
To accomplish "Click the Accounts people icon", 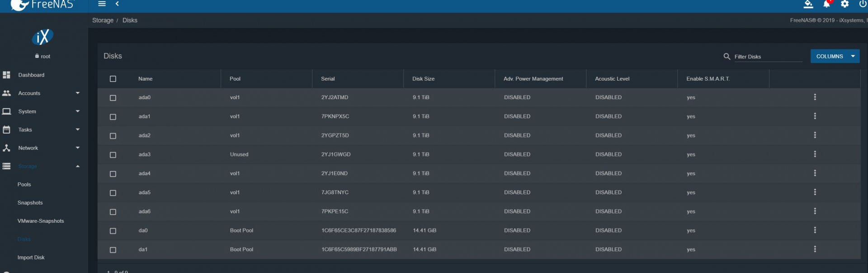I will click(6, 93).
